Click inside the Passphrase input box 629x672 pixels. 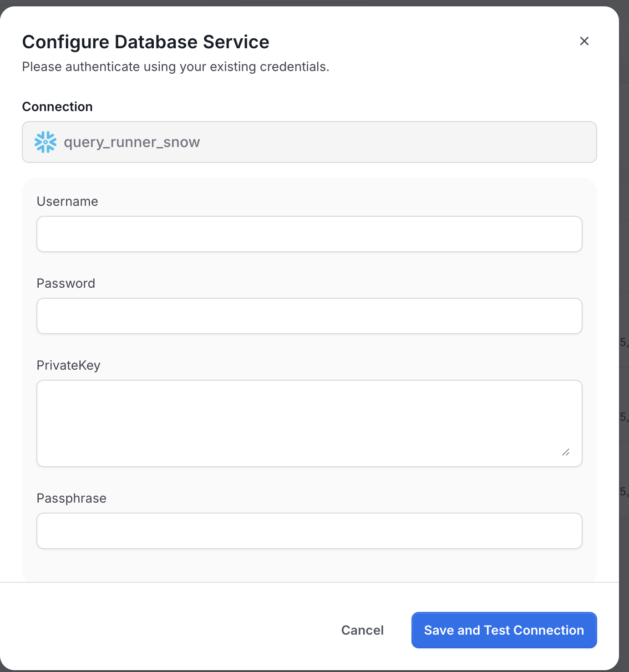309,531
